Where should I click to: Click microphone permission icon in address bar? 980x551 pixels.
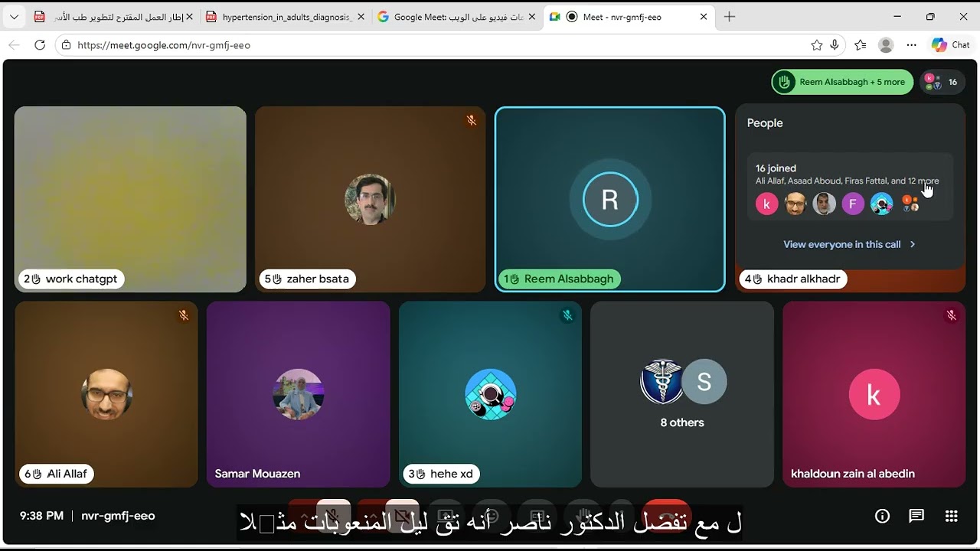pyautogui.click(x=835, y=45)
